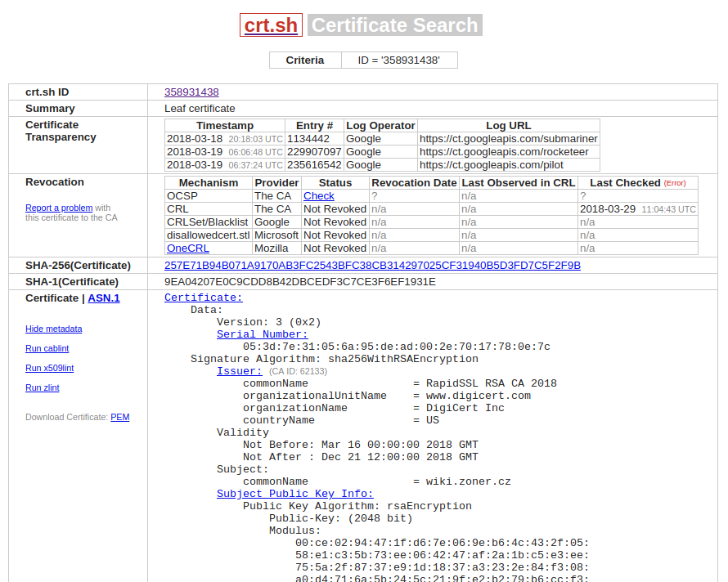
Task: Click the Timestamp column header
Action: (225, 126)
